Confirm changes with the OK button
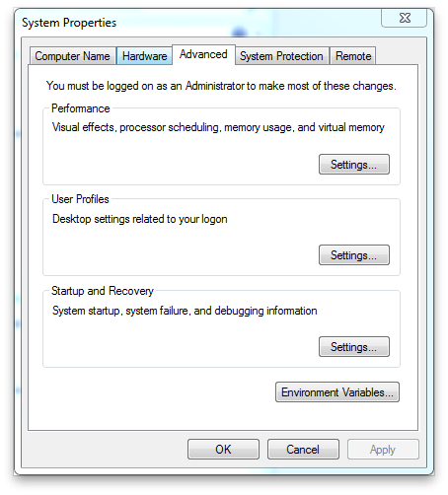Viewport: 448px width, 495px height. (223, 450)
